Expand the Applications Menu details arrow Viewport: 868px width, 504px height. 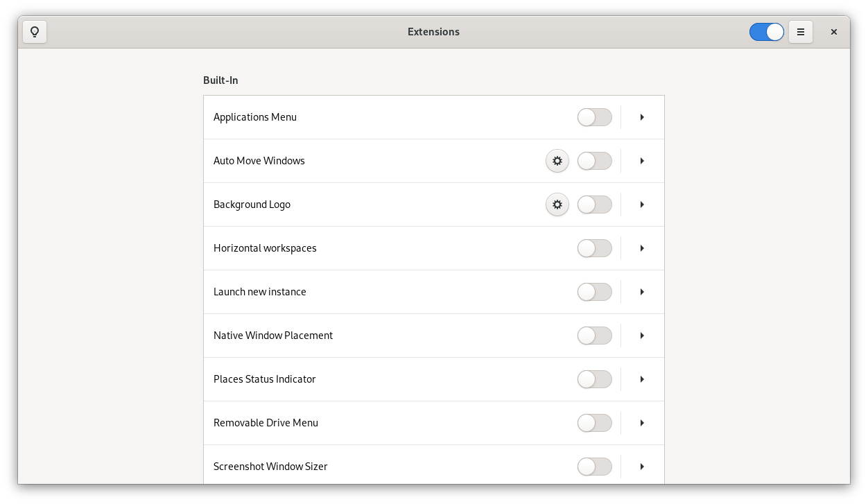tap(643, 117)
